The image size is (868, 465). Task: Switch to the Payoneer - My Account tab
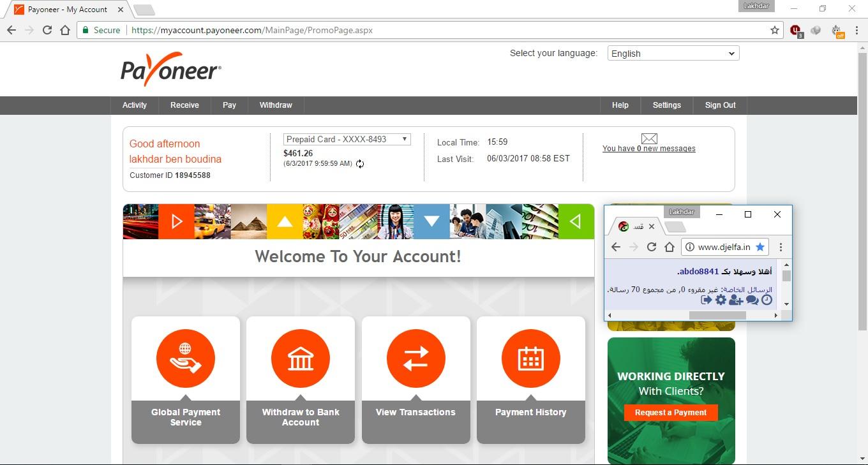[x=68, y=10]
